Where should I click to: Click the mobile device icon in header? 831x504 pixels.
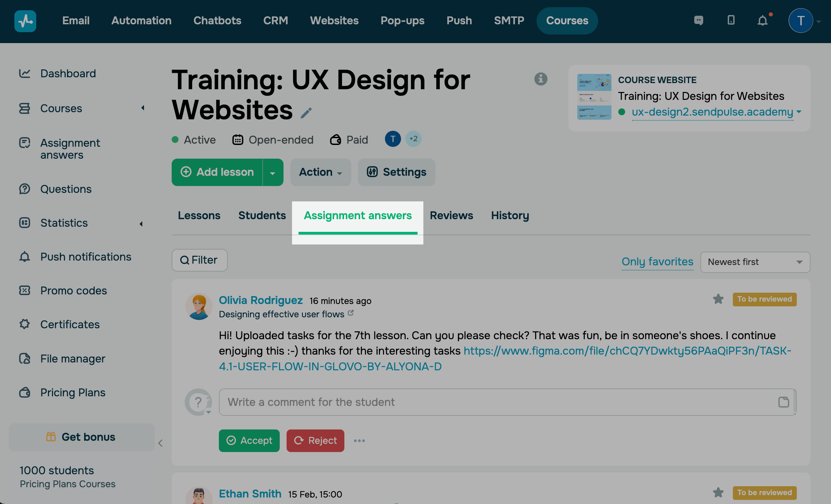click(x=731, y=20)
